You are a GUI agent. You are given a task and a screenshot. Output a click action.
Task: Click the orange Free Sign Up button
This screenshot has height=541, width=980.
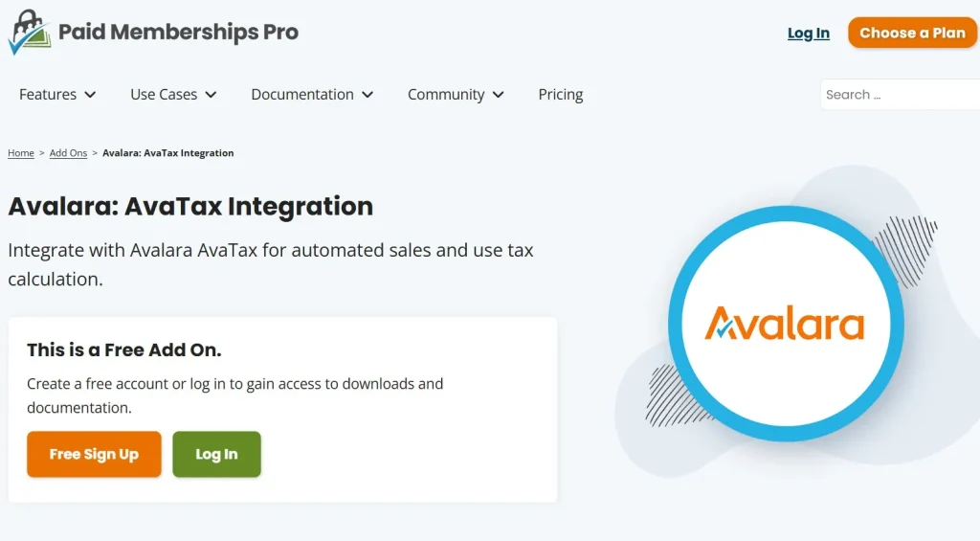tap(94, 454)
